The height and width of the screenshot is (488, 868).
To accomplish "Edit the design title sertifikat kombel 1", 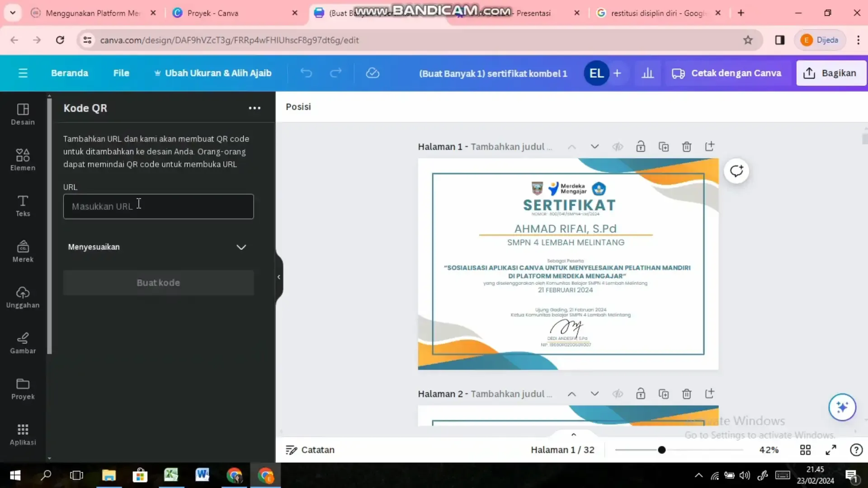I will point(493,74).
